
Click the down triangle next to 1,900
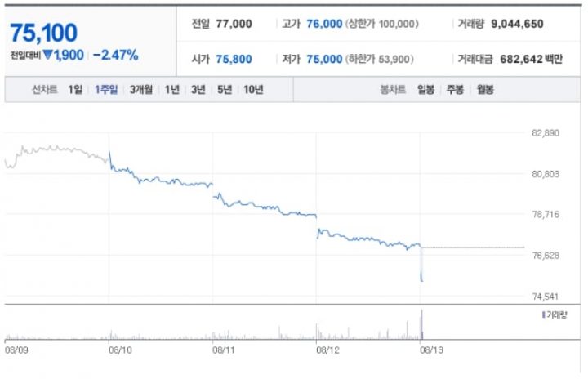48,55
